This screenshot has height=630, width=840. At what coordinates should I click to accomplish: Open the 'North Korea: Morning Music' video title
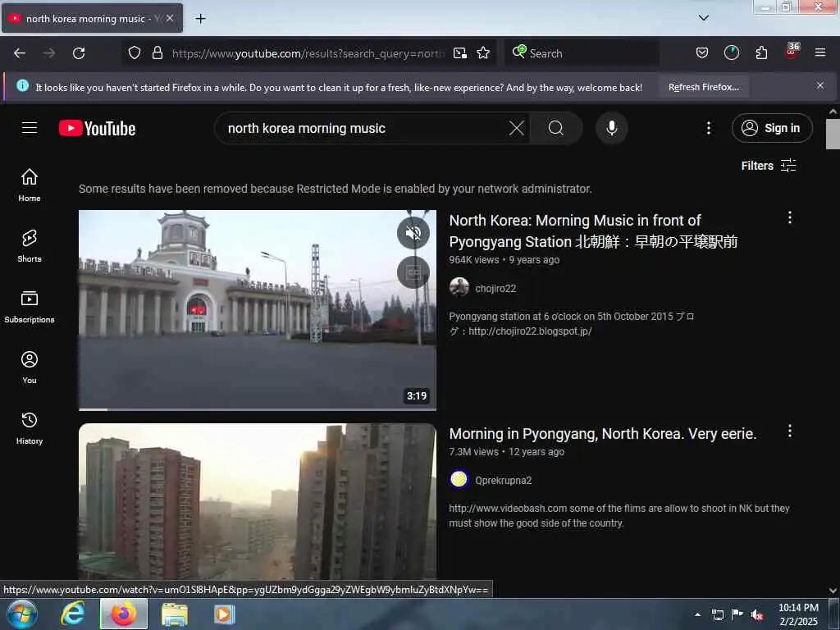(593, 231)
